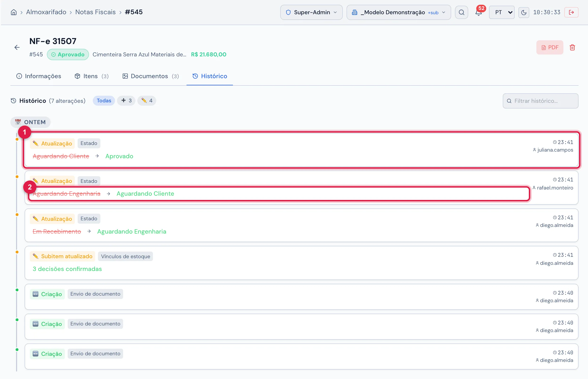Switch to Documentos (3) tab
The height and width of the screenshot is (379, 588).
pos(151,76)
